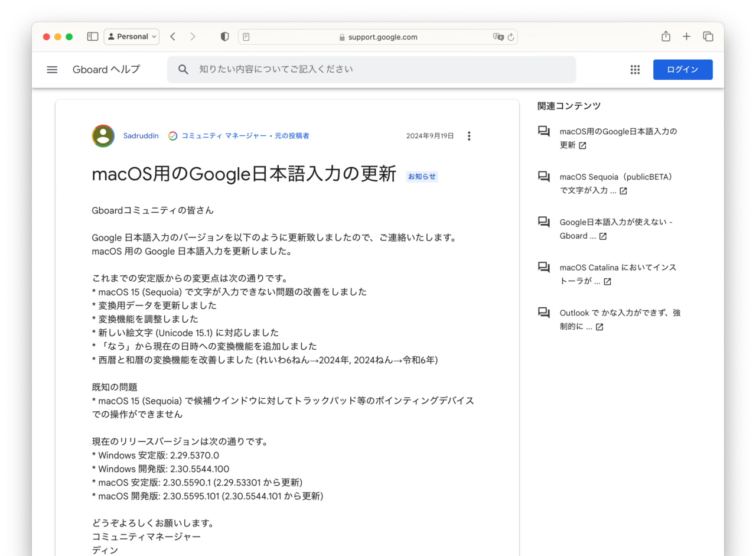The height and width of the screenshot is (556, 756).
Task: Click the macOS用のGoogle日本語入力の更新 post title
Action: (244, 174)
